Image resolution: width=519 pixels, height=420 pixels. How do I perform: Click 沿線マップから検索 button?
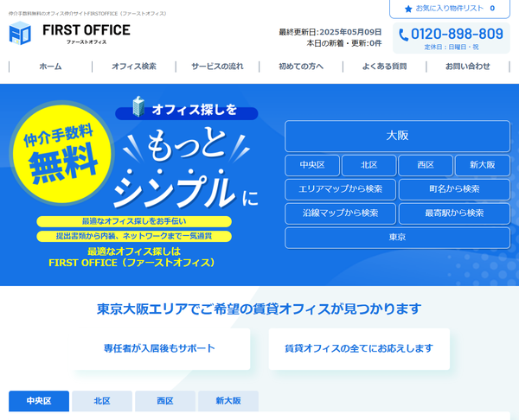(x=340, y=213)
